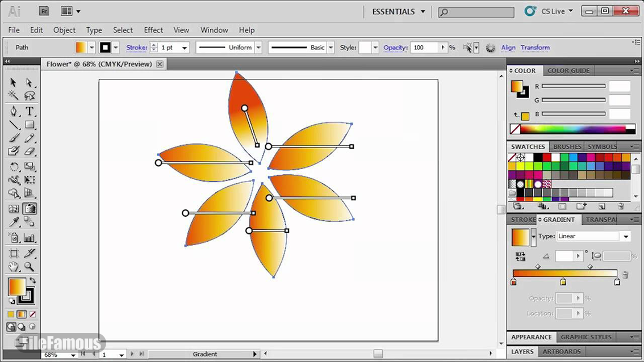Click the Transform link
The width and height of the screenshot is (644, 362).
pyautogui.click(x=535, y=48)
